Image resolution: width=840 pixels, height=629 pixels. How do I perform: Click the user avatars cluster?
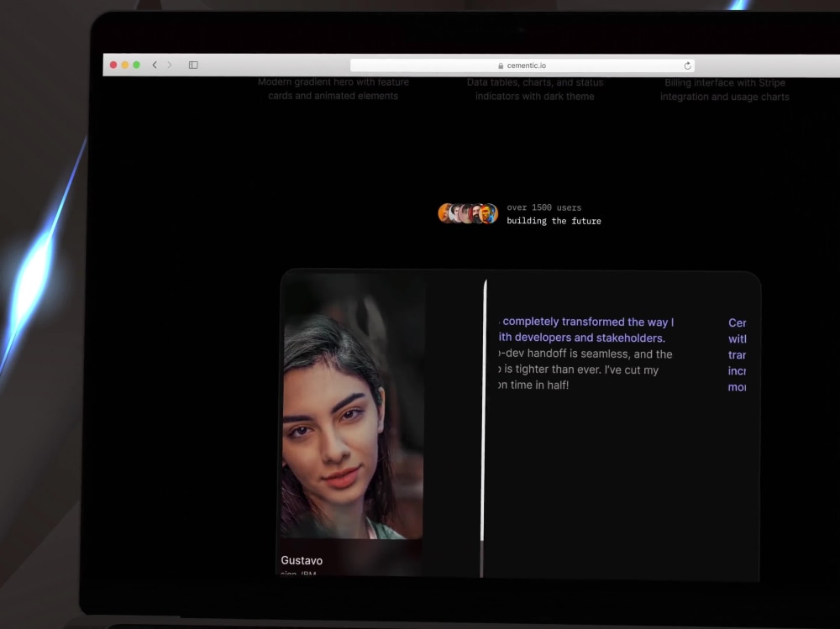(x=468, y=213)
